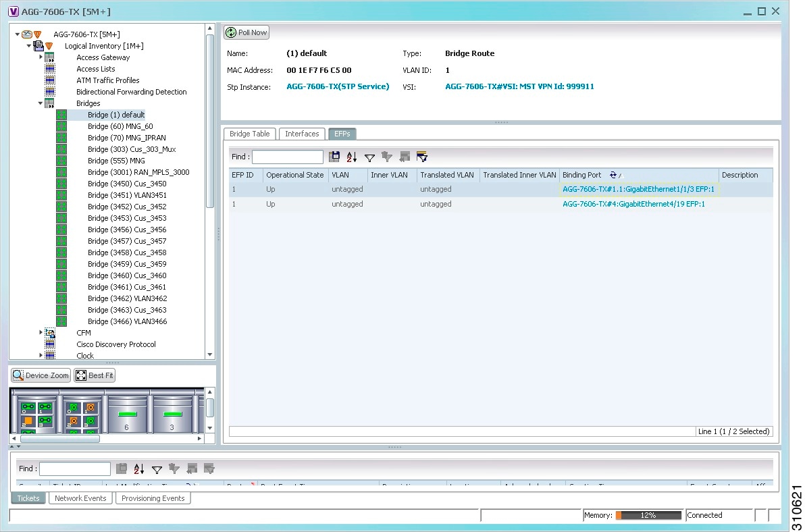The height and width of the screenshot is (532, 805).
Task: Switch to the Bridge Table tab
Action: coord(249,134)
